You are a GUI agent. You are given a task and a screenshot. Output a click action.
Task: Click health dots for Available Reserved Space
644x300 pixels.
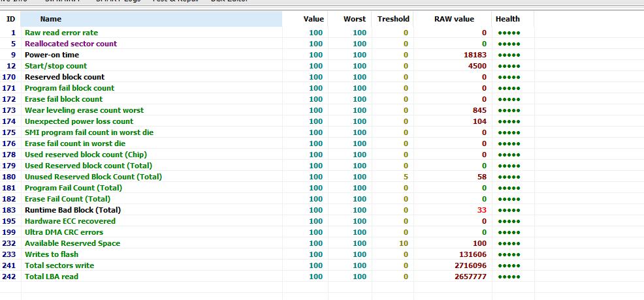[x=509, y=243]
